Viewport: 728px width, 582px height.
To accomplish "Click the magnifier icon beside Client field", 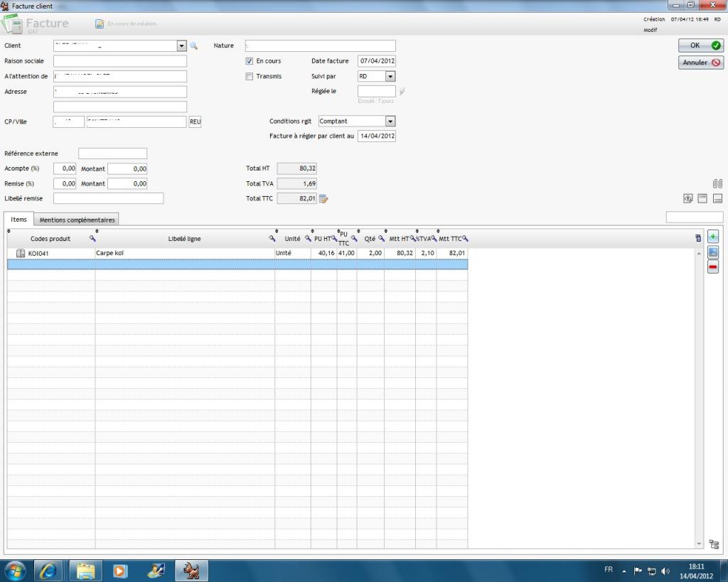I will [193, 46].
